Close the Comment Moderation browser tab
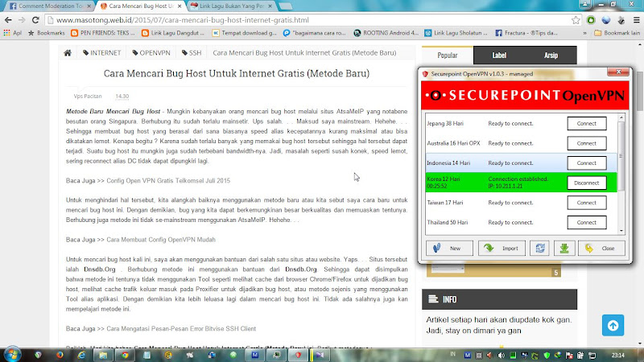 pyautogui.click(x=89, y=6)
